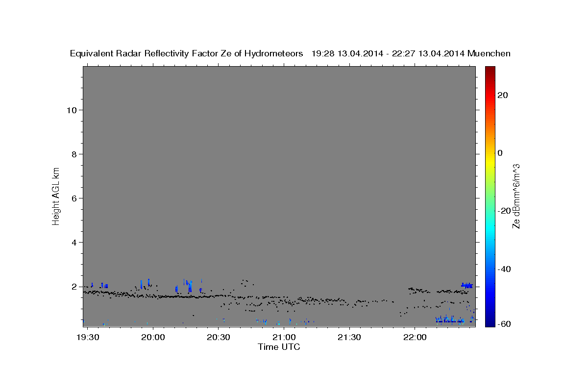The height and width of the screenshot is (392, 588).
Task: Click the blue reflectivity streaks near 20:15
Action: pos(189,286)
